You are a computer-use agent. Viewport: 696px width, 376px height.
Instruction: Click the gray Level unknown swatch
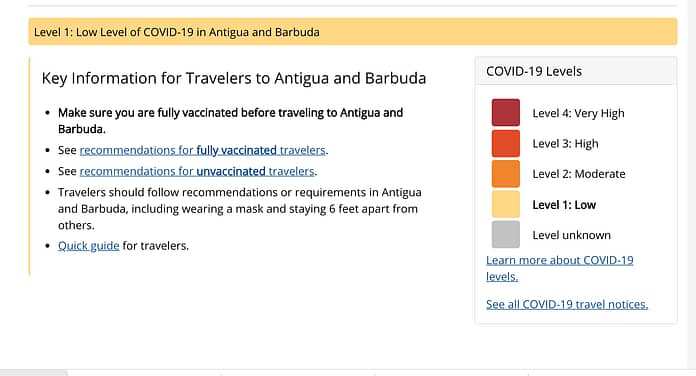pyautogui.click(x=506, y=234)
